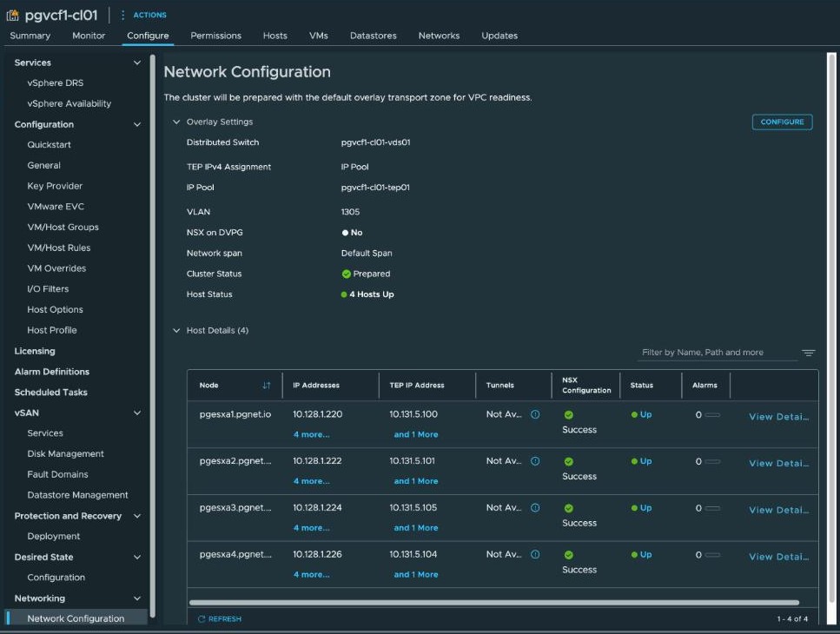Collapse the Host Details (4) section
The image size is (840, 634).
176,330
